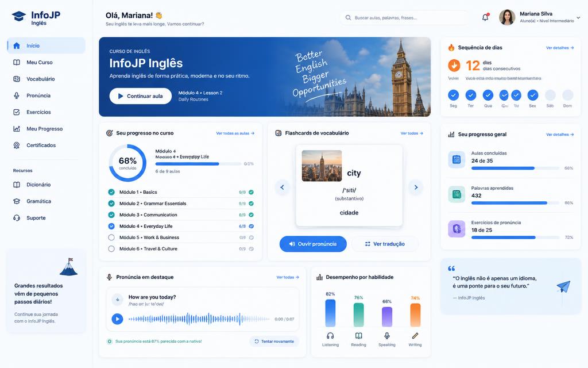The image size is (588, 368).
Task: Toggle the Ter day checkmark
Action: tap(471, 95)
